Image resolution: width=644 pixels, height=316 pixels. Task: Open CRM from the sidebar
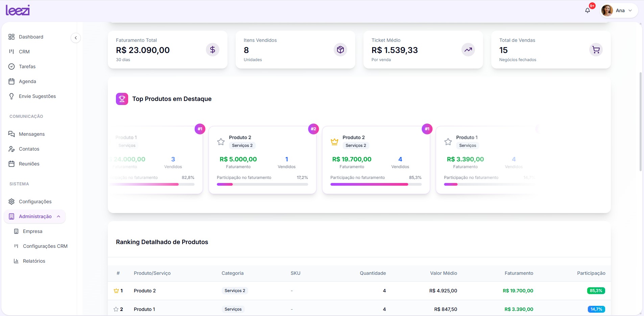24,52
